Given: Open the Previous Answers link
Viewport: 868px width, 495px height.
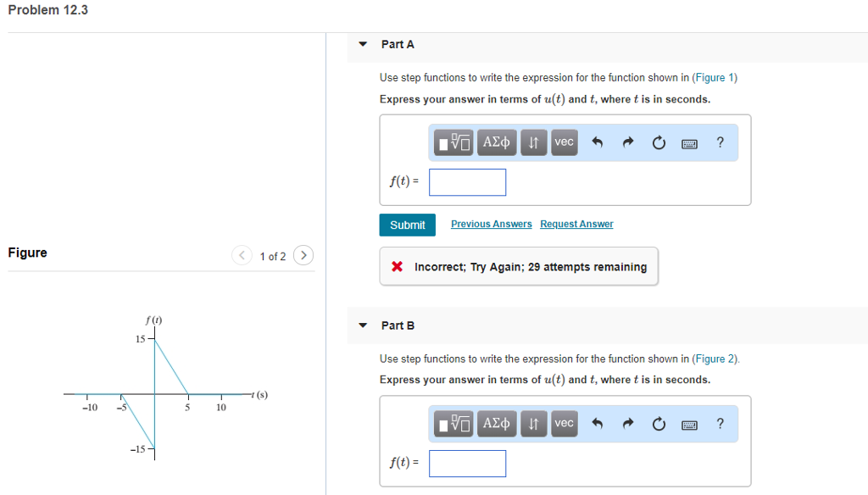Looking at the screenshot, I should [491, 224].
